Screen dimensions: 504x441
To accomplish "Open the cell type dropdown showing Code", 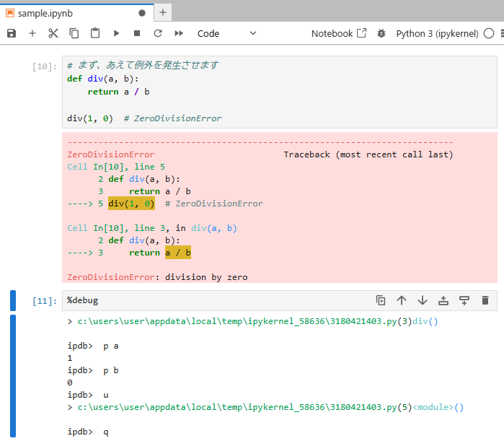I will pos(226,33).
